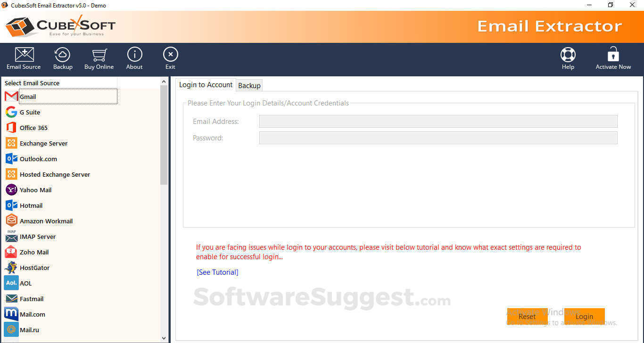
Task: Select the Login to Account tab
Action: click(x=206, y=85)
